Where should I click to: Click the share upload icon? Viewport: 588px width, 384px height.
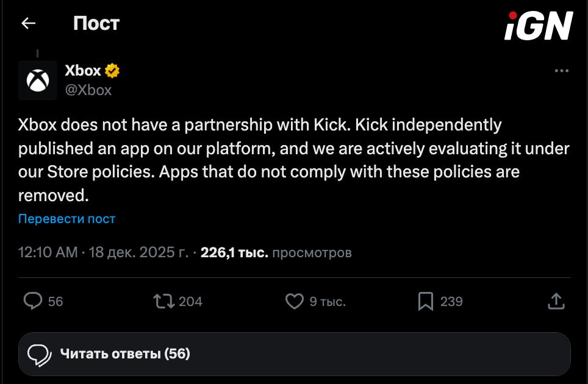556,301
